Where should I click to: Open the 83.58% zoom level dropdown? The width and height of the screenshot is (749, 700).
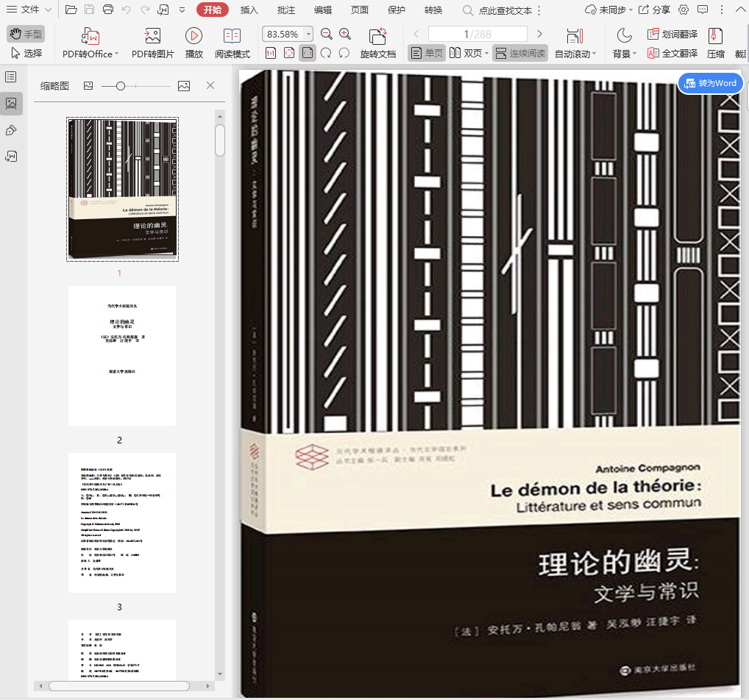click(x=308, y=35)
